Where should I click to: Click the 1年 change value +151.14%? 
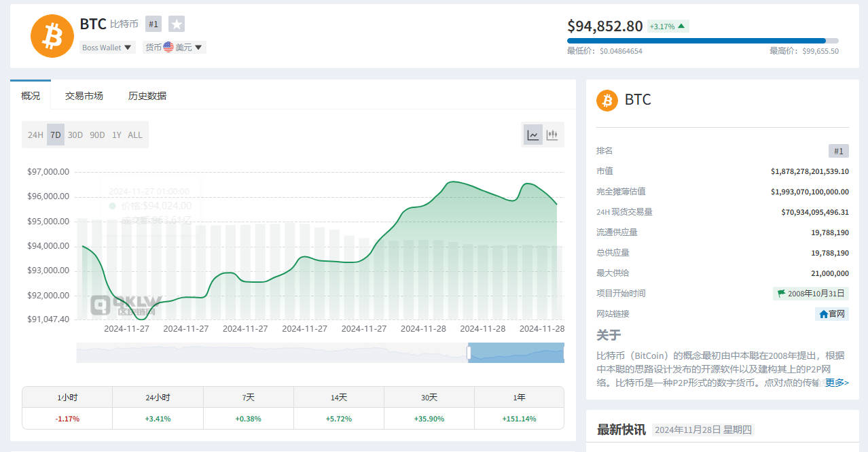[519, 419]
